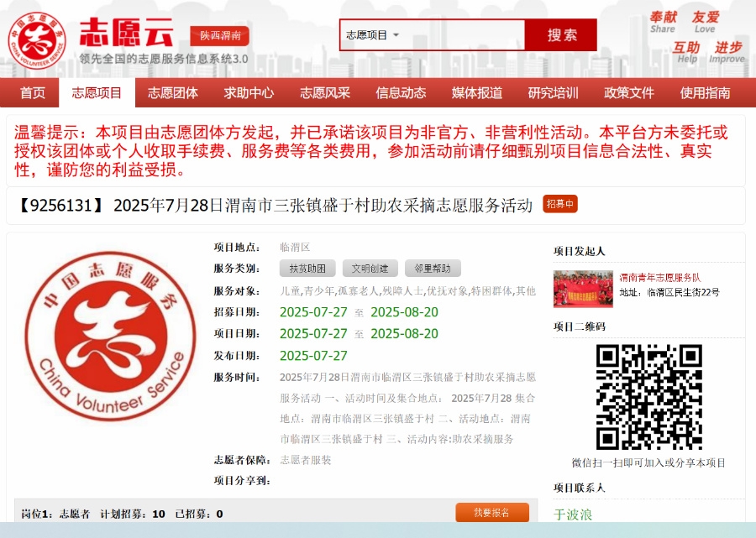Open 使用指南 in the navigation bar
Viewport: 756px width, 538px height.
click(705, 93)
